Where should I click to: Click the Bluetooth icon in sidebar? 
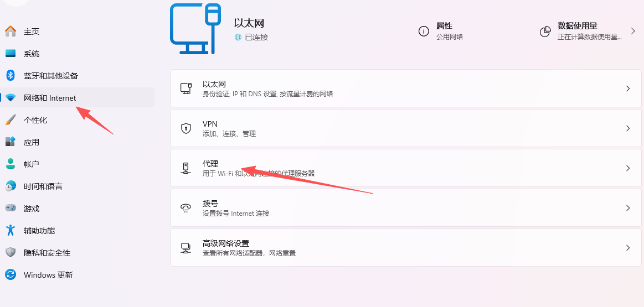(11, 76)
